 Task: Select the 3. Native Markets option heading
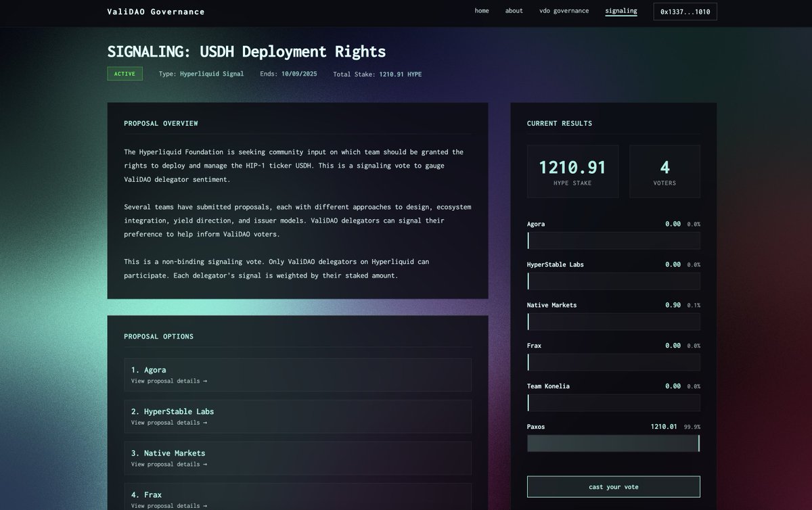(168, 453)
